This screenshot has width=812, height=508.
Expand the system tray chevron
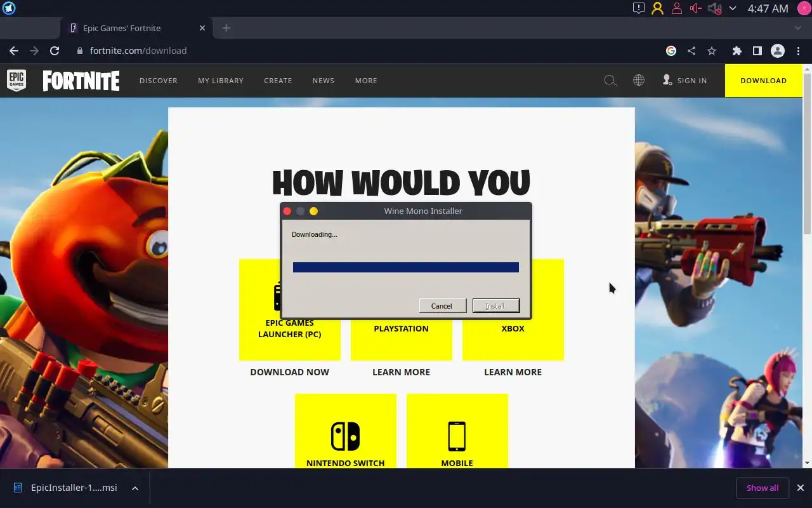733,8
